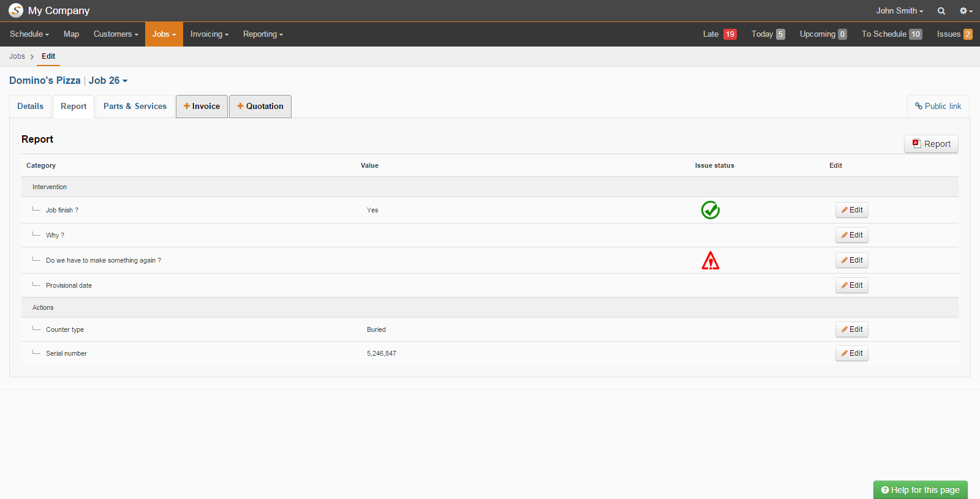Click the 'Buried' value cell

376,329
